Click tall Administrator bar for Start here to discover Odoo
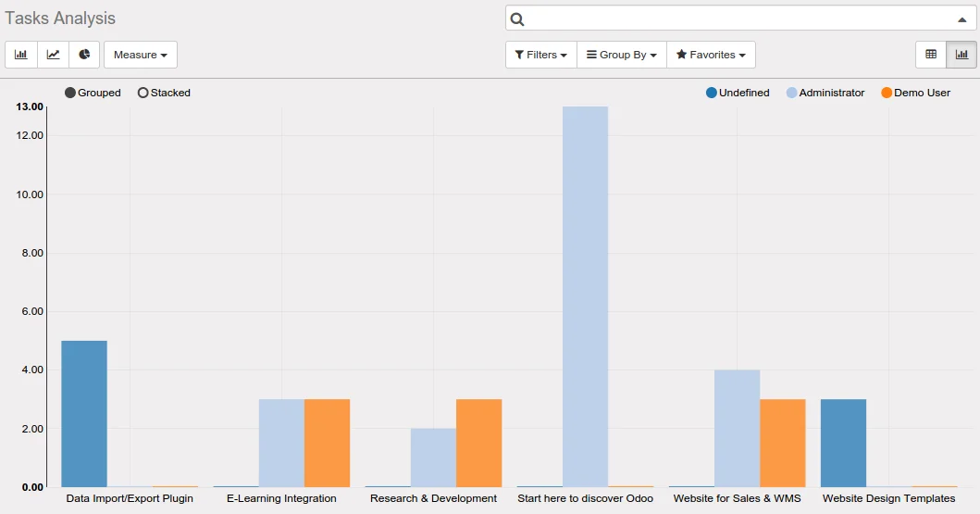The width and height of the screenshot is (980, 514). click(x=585, y=297)
